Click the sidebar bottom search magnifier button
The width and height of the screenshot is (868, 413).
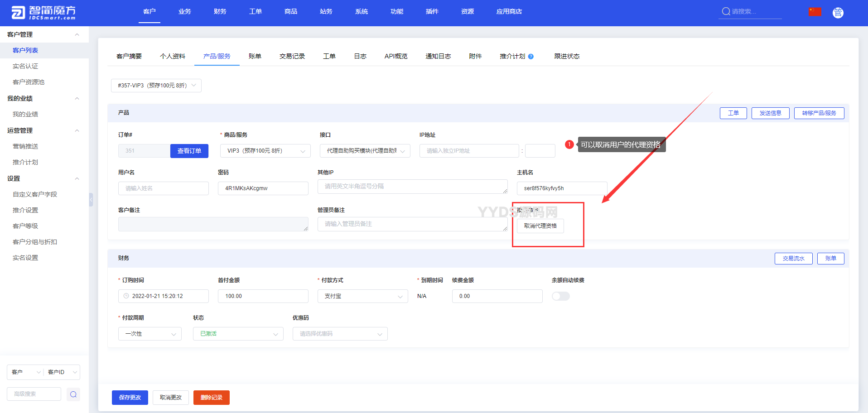(x=73, y=394)
